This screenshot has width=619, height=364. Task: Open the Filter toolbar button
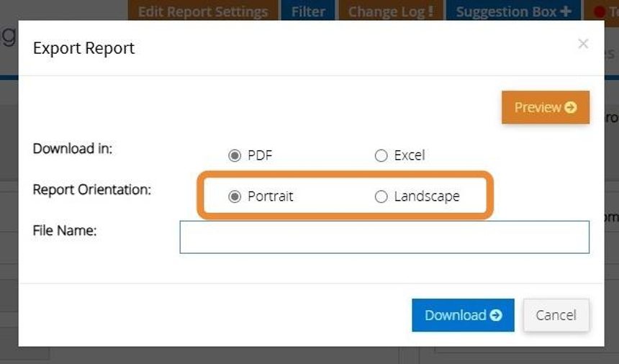(308, 12)
